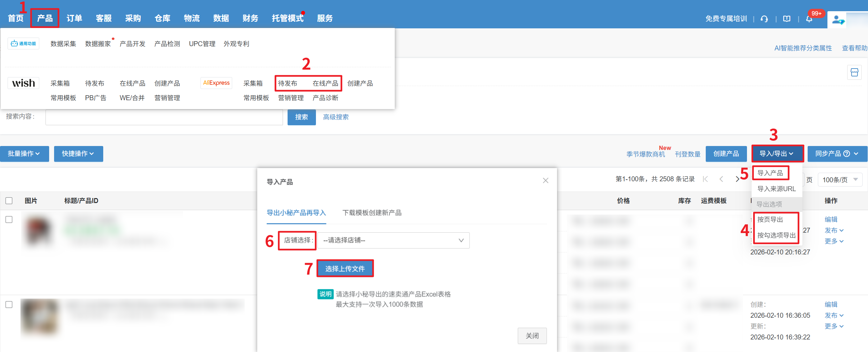Open the help manual book icon
The width and height of the screenshot is (868, 352).
(787, 19)
